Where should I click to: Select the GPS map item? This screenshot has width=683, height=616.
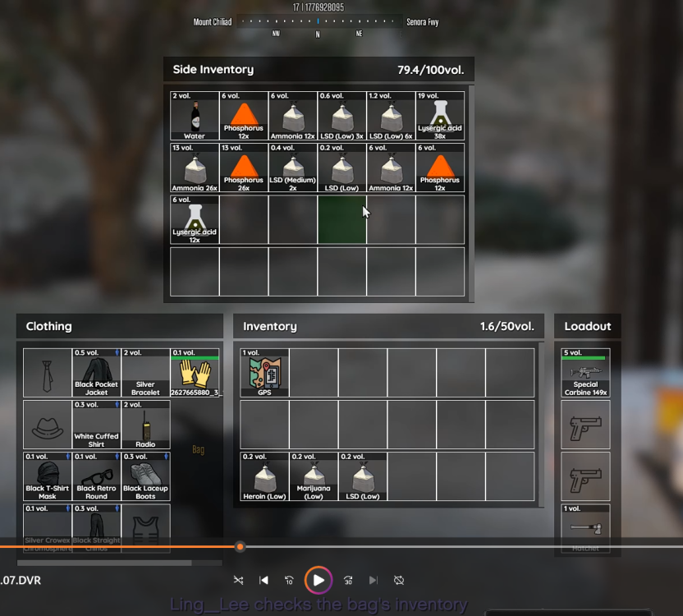pos(264,372)
